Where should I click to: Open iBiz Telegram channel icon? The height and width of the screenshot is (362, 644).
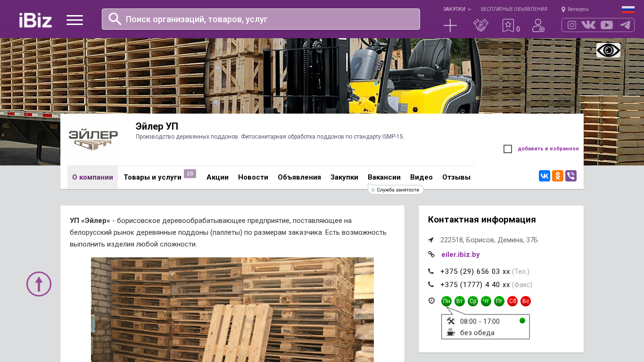click(x=625, y=25)
